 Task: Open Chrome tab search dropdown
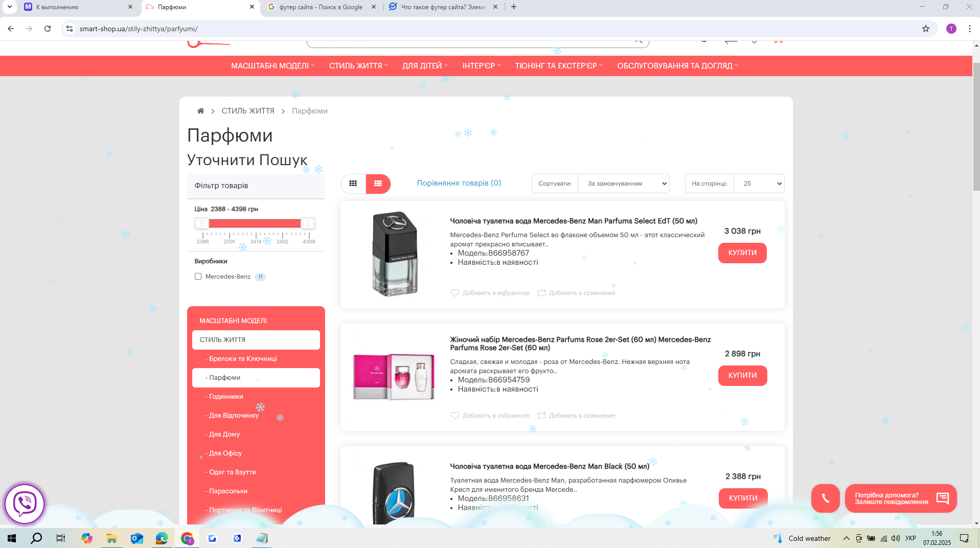point(9,7)
